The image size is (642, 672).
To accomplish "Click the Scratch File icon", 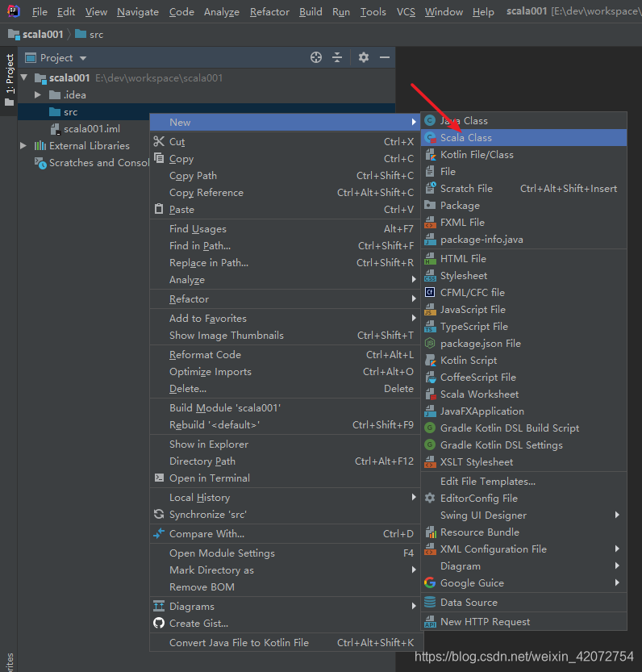I will tap(430, 189).
